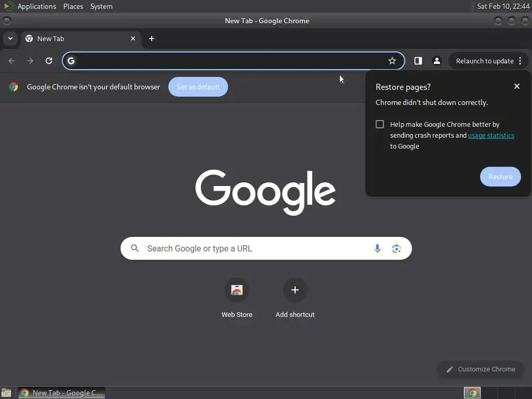This screenshot has width=532, height=399.
Task: Click the Sat Feb 10 clock
Action: [x=503, y=6]
